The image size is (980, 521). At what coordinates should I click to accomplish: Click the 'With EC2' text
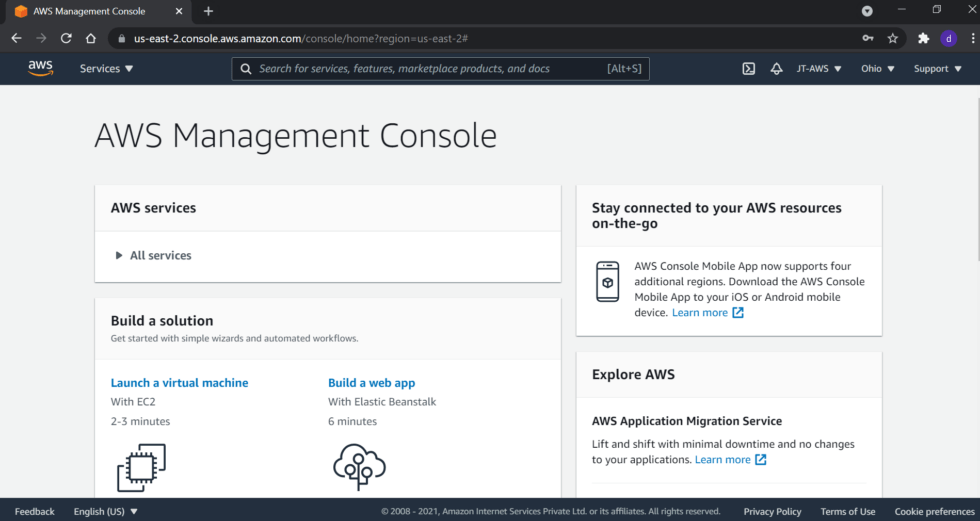point(133,401)
